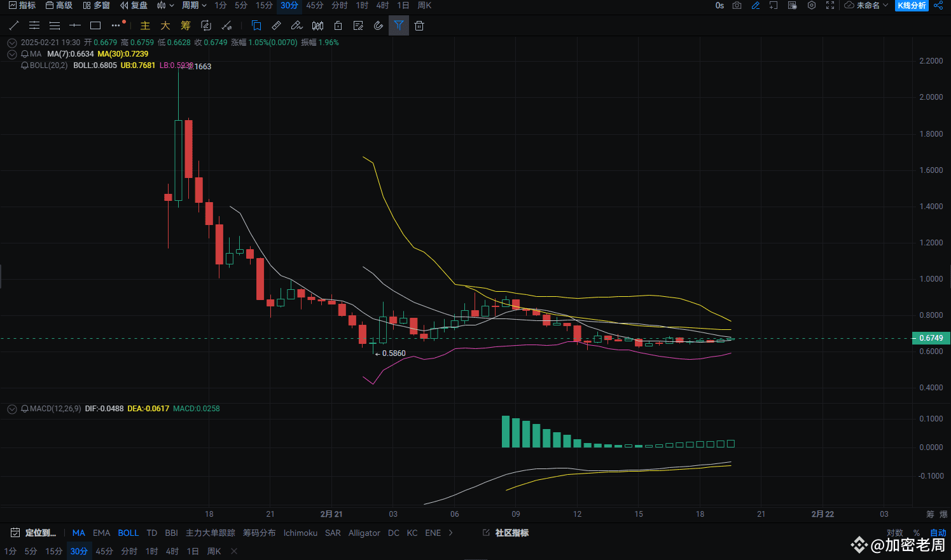Enable the SAR indicator

[x=333, y=533]
